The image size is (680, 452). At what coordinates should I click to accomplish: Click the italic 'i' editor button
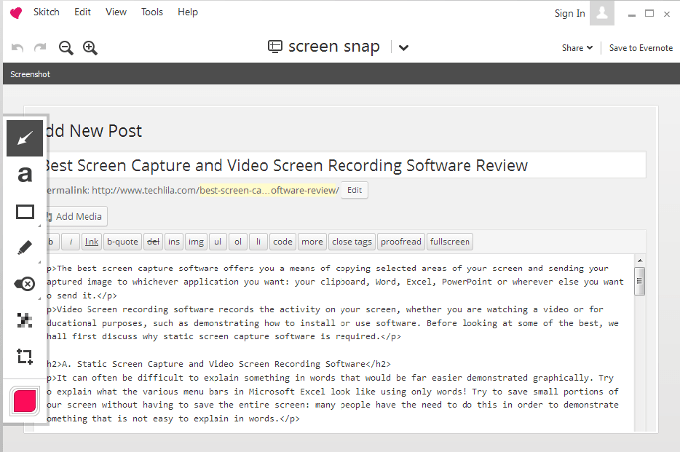[70, 242]
